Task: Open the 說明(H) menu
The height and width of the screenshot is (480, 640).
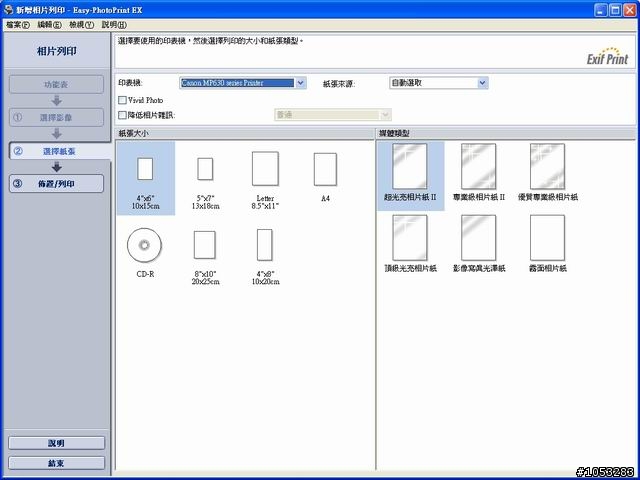Action: coord(114,25)
